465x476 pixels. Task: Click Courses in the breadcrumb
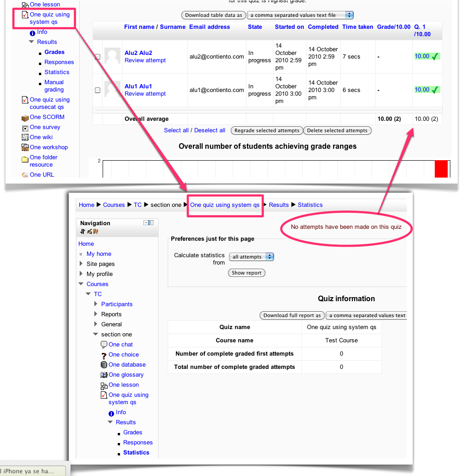pyautogui.click(x=114, y=205)
